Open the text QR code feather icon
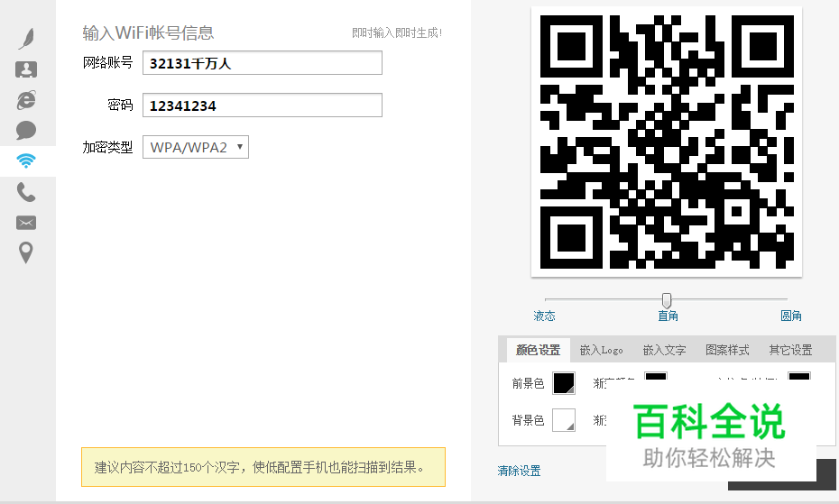The image size is (839, 504). pos(26,39)
